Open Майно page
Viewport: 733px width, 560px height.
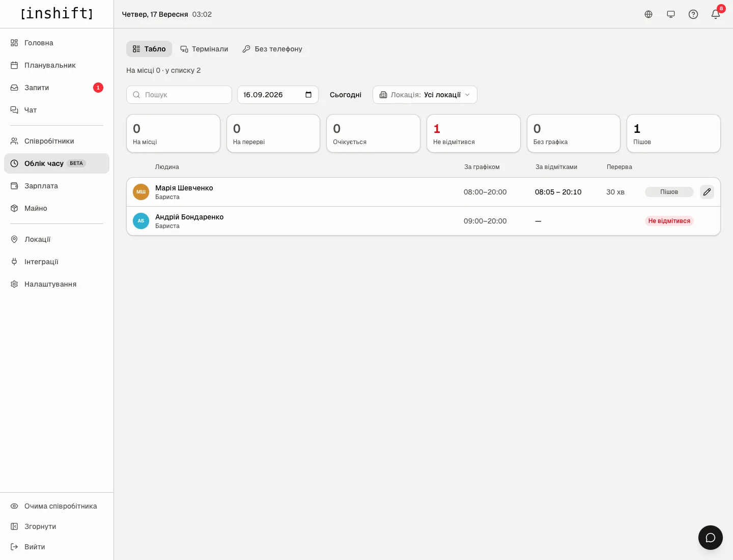coord(57,208)
